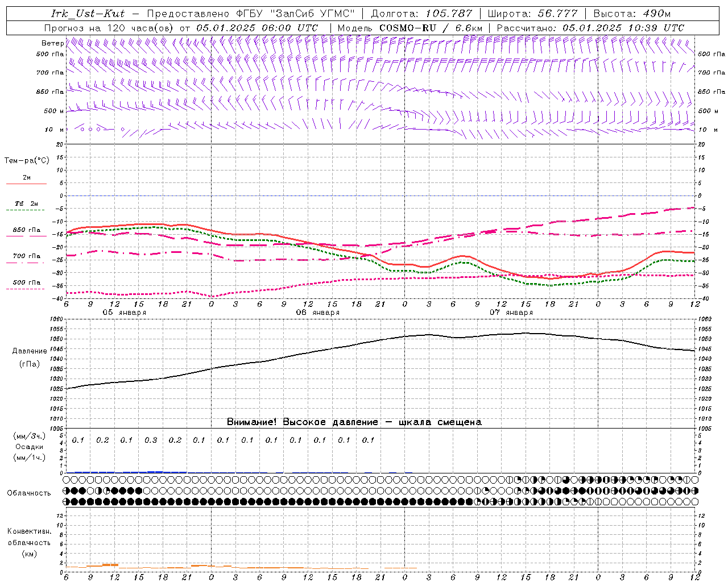This screenshot has height=582, width=728.
Task: Select the Высота: 490м elevation field
Action: tap(632, 14)
